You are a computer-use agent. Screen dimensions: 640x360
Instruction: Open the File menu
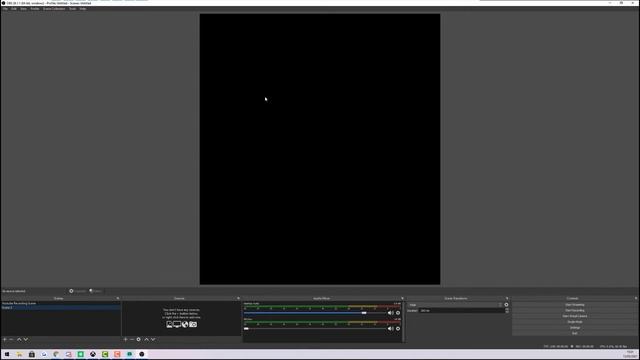5,9
